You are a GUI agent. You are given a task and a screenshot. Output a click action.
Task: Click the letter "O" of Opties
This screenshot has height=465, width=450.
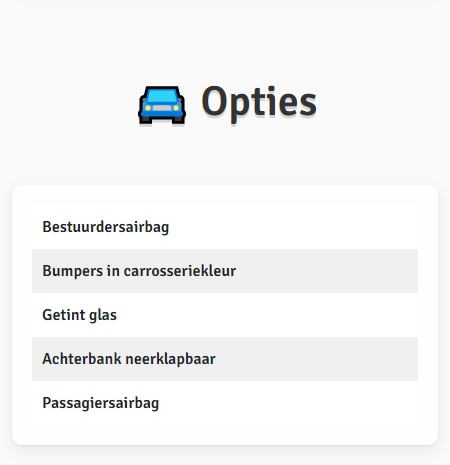tap(214, 101)
